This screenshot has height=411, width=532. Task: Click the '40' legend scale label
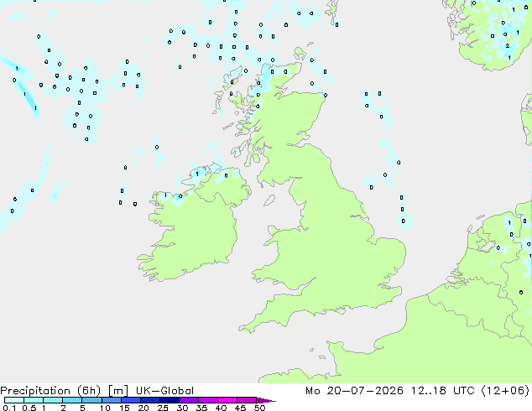pos(222,408)
